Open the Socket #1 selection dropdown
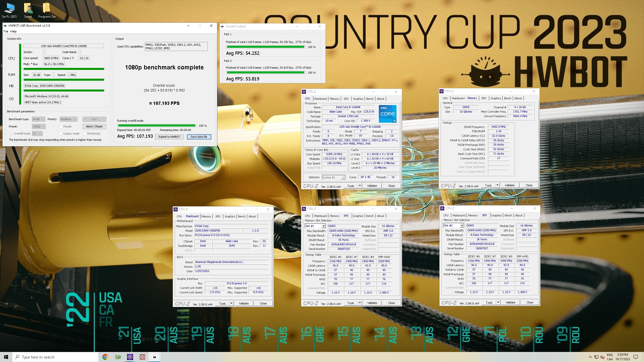Screen dimensions: 644x362 pyautogui.click(x=334, y=177)
